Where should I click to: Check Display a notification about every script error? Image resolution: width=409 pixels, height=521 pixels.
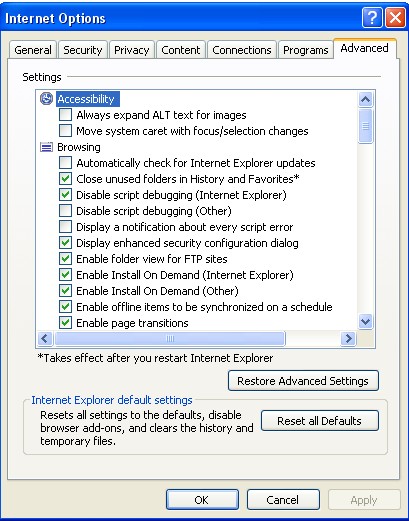[x=65, y=227]
